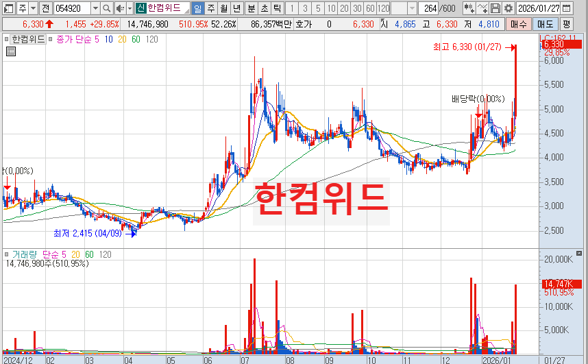Open the calendar date picker icon
This screenshot has width=588, height=364.
point(567,8)
